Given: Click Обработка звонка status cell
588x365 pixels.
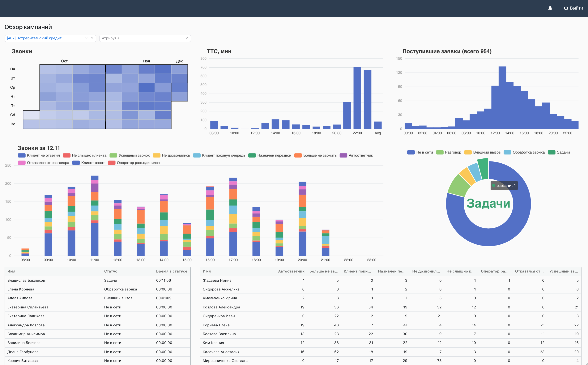Looking at the screenshot, I should [x=120, y=289].
